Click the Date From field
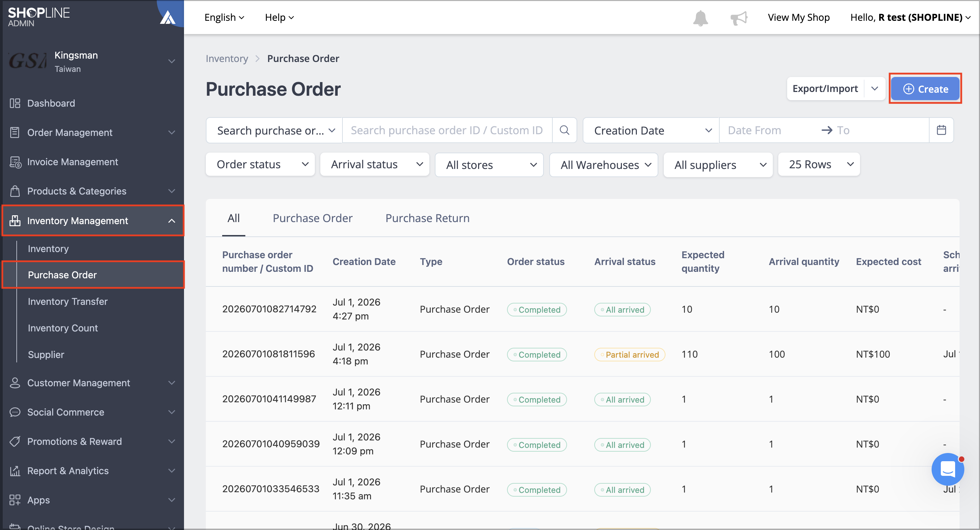980x530 pixels. pyautogui.click(x=769, y=130)
